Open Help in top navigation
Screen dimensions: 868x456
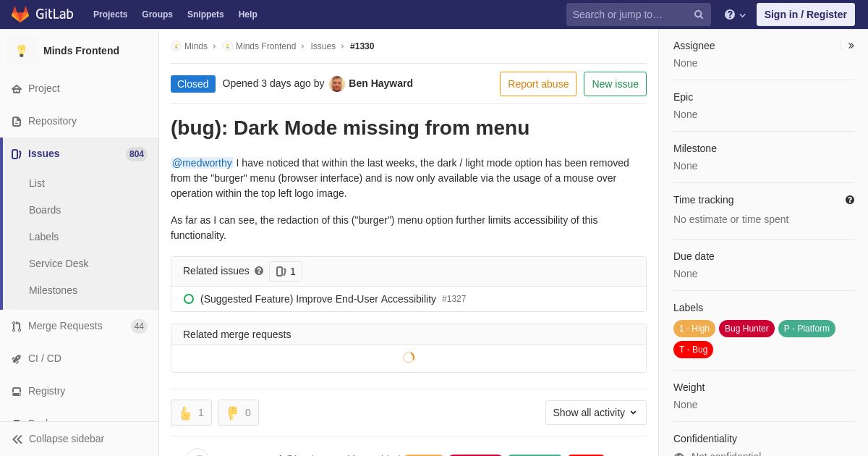tap(248, 14)
